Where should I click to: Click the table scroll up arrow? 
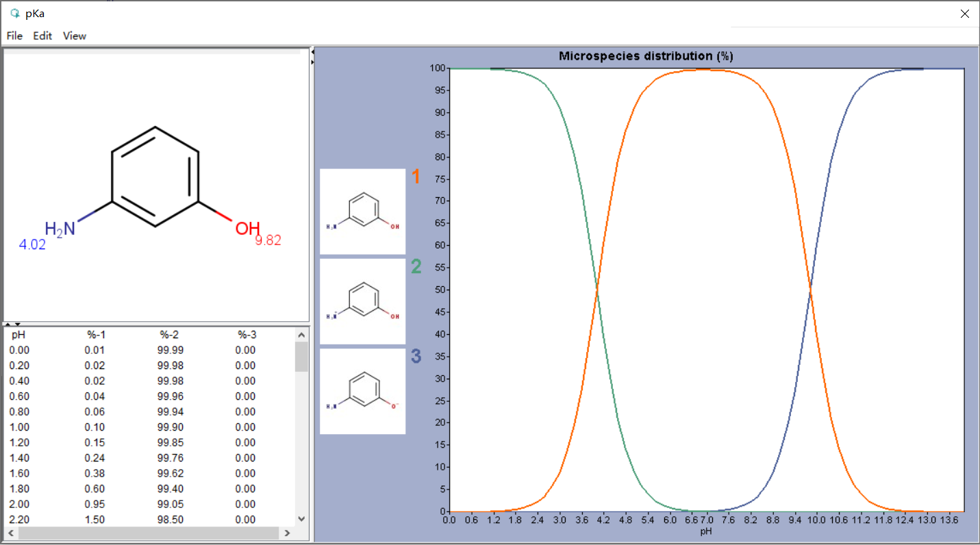pyautogui.click(x=301, y=335)
